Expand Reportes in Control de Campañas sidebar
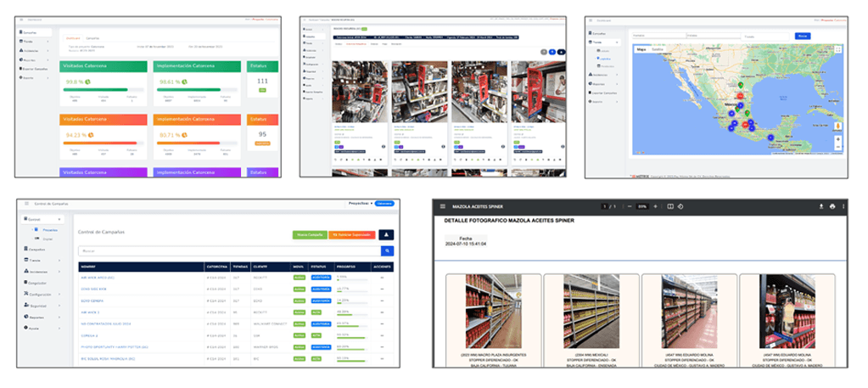868x388 pixels. [x=42, y=317]
